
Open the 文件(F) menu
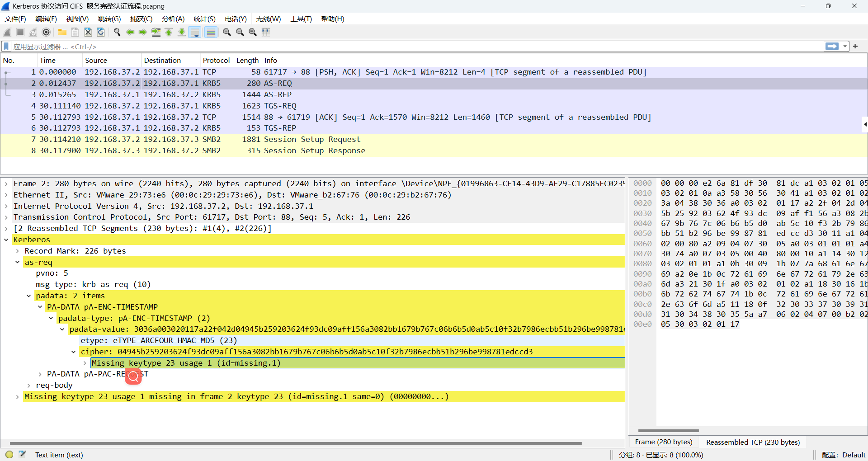point(15,19)
